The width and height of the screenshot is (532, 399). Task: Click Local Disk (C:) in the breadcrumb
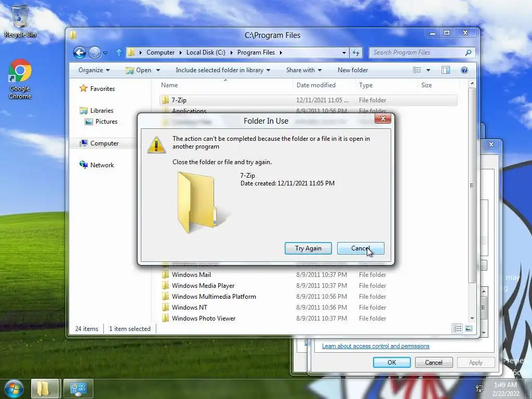[x=206, y=52]
